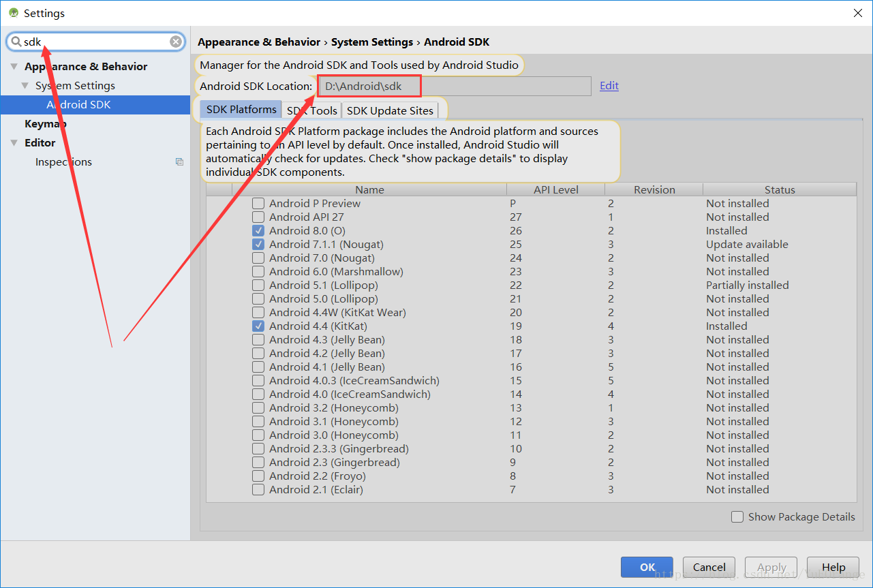This screenshot has height=588, width=873.
Task: Uncheck Android 7.1.1 (Nougat) checkbox
Action: [x=258, y=244]
